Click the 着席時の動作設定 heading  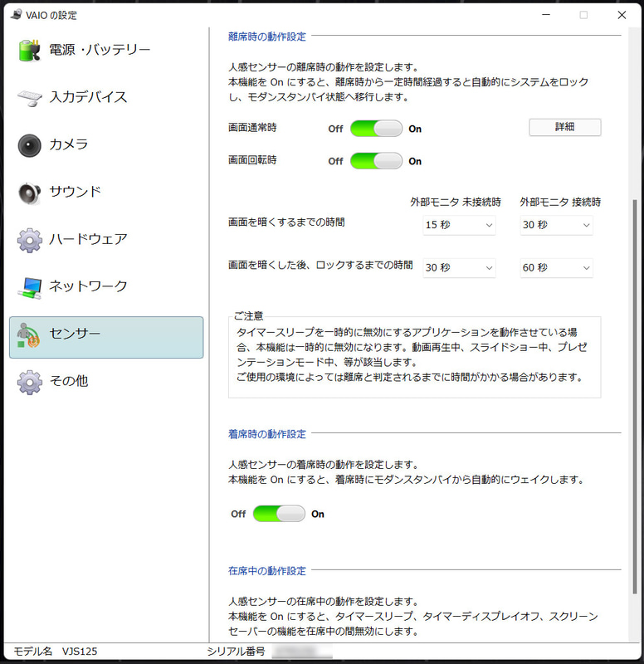click(266, 434)
